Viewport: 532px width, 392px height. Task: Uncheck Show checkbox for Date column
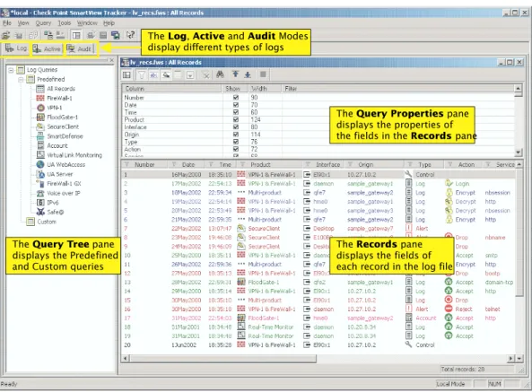tap(236, 105)
